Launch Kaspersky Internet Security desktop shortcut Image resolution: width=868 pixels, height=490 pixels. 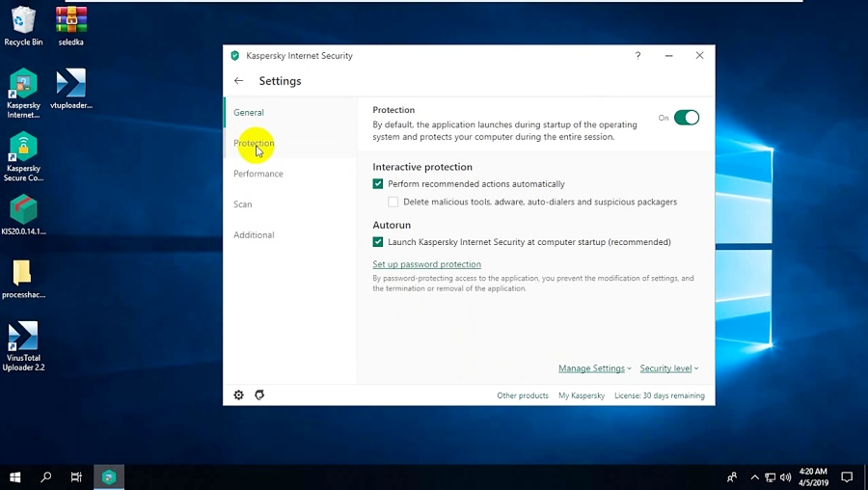23,93
